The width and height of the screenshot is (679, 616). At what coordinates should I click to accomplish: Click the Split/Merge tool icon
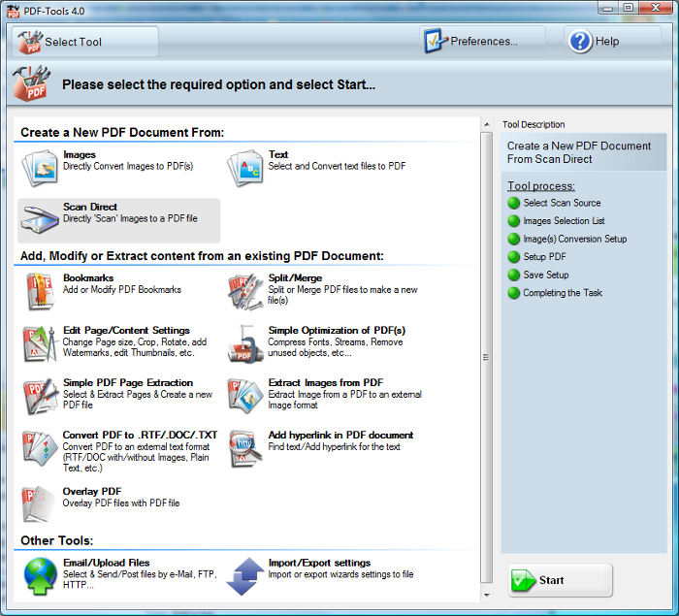point(245,292)
